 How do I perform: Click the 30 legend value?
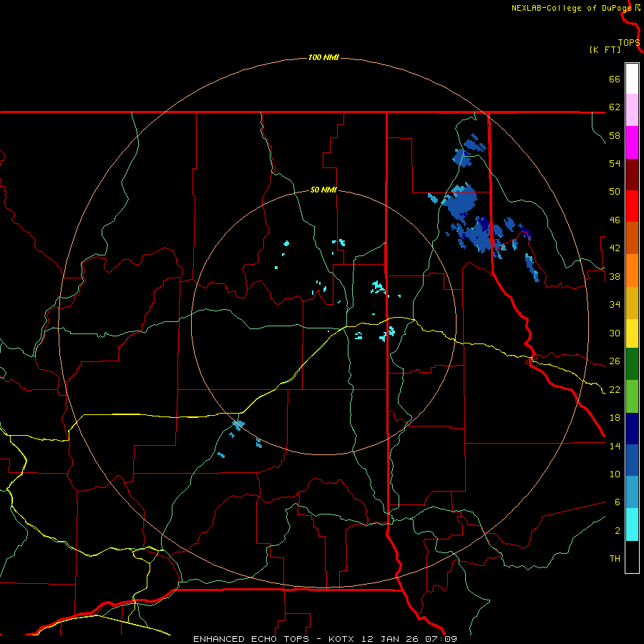coord(615,333)
